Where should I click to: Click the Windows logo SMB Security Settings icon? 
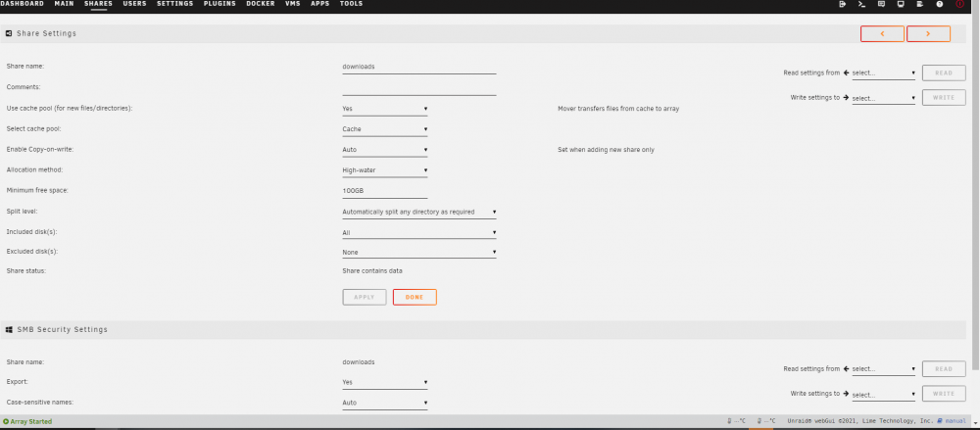9,329
